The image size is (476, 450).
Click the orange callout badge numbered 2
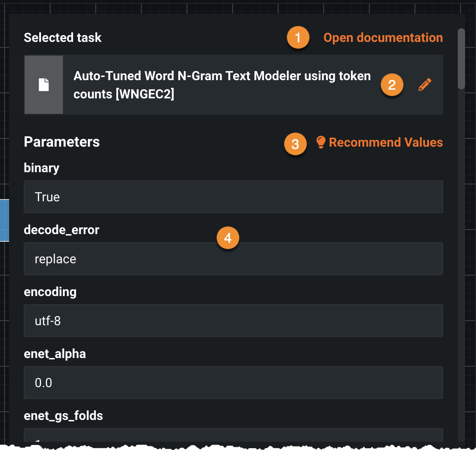392,85
